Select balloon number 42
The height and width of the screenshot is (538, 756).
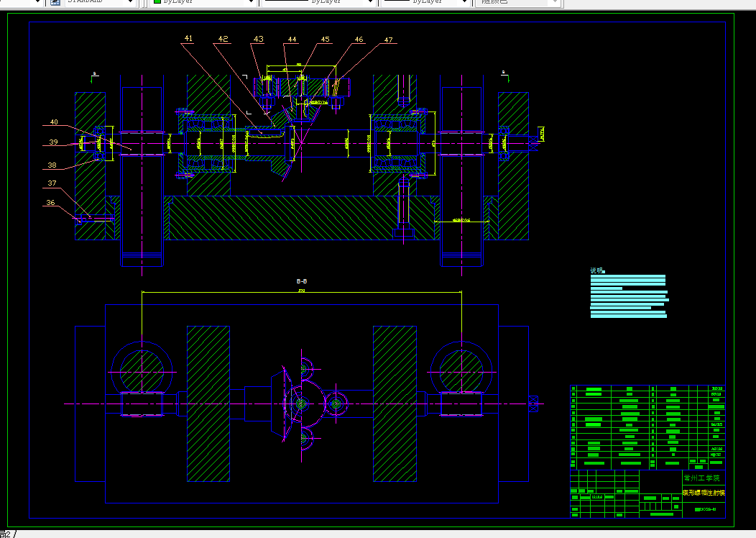coord(223,39)
